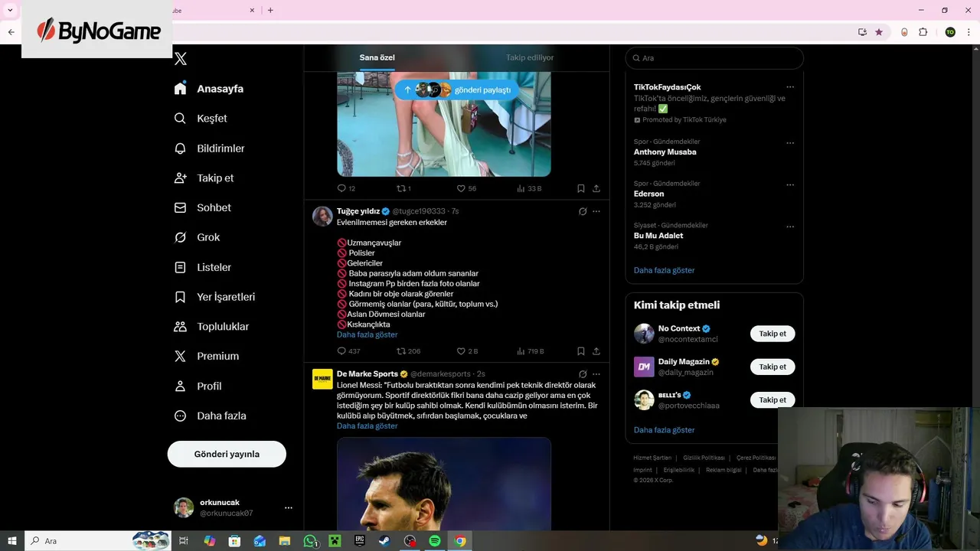Image resolution: width=980 pixels, height=551 pixels.
Task: Reply to Tuğçe yıldız post (437)
Action: 348,351
